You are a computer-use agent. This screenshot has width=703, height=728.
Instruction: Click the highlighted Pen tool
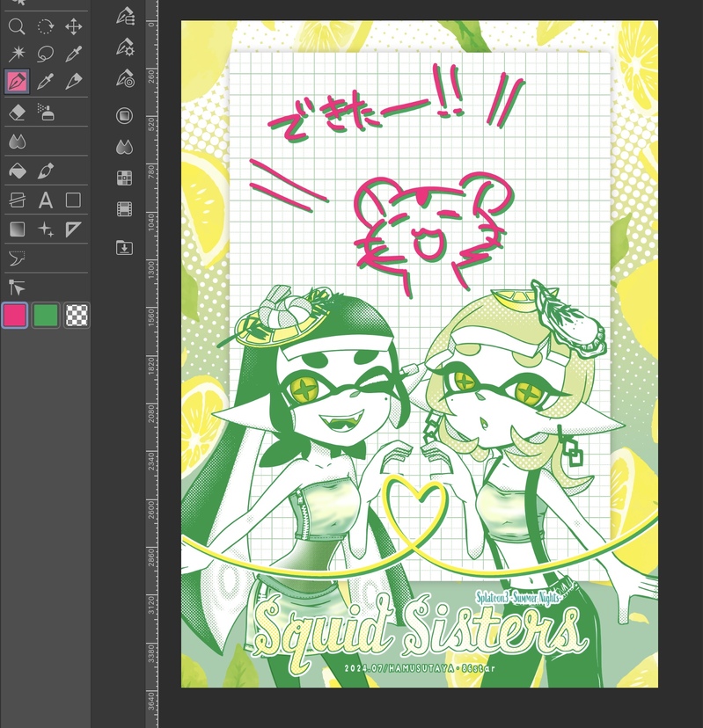point(17,81)
